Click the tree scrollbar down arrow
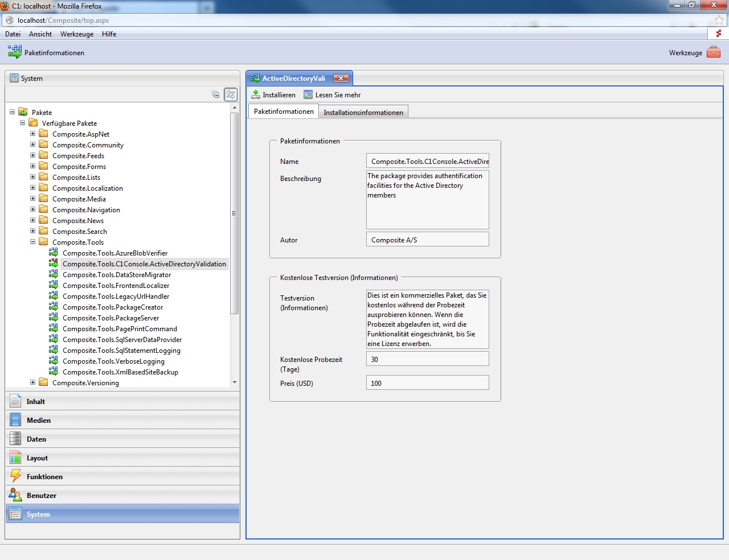 coord(235,382)
